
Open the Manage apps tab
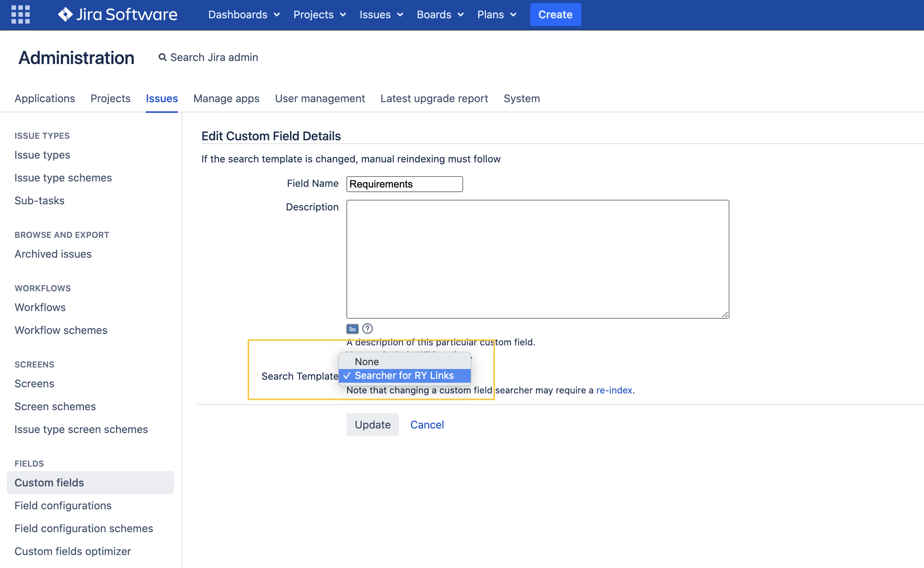[226, 98]
